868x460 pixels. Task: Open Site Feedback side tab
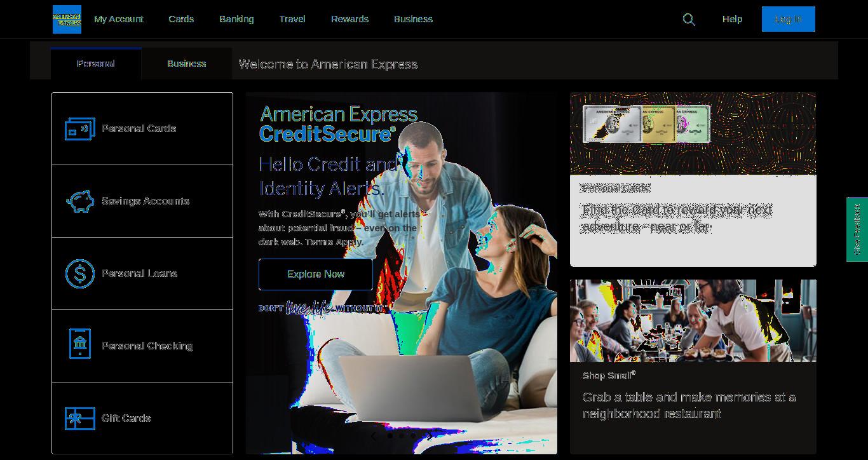[857, 229]
